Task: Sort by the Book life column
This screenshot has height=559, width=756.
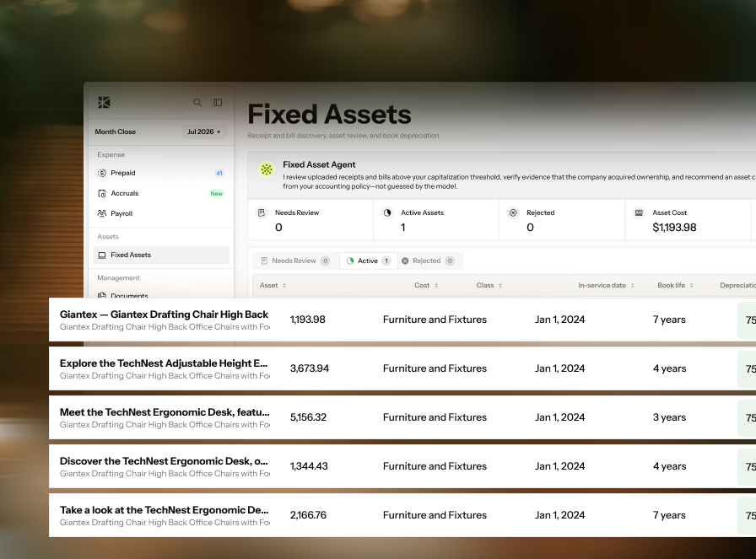Action: (676, 285)
